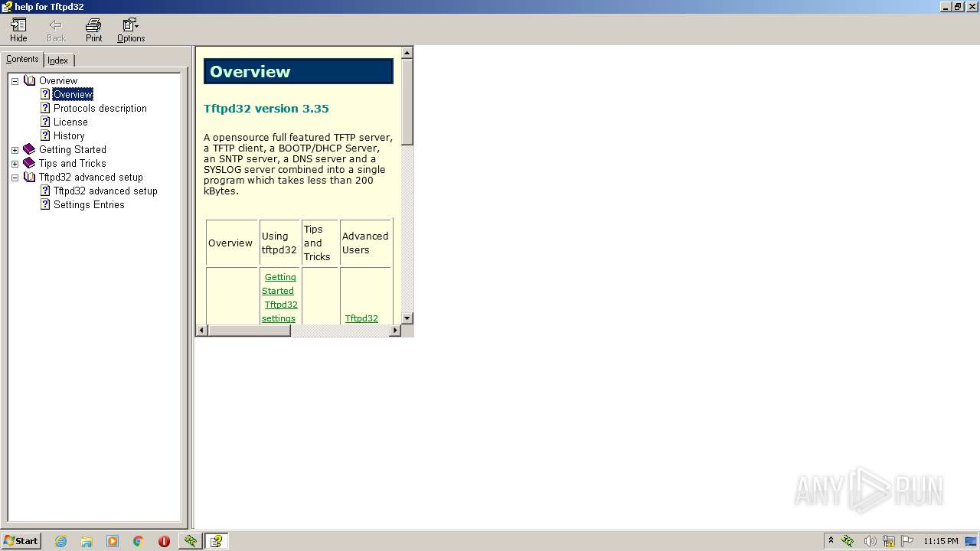Click the Tftpd32 version 3.35 heading
The width and height of the screenshot is (980, 551).
266,109
